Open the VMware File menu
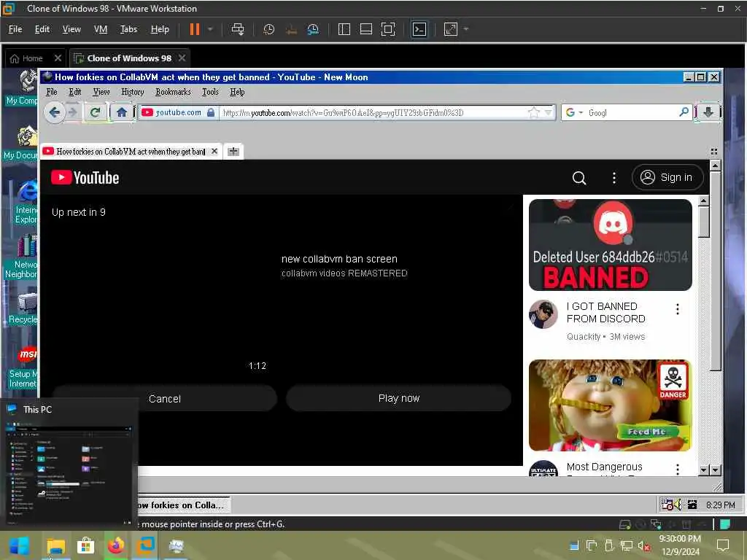This screenshot has height=560, width=747. point(15,29)
